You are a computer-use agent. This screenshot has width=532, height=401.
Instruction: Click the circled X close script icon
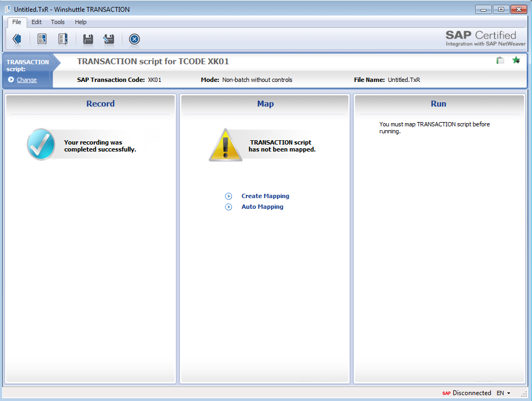click(134, 39)
